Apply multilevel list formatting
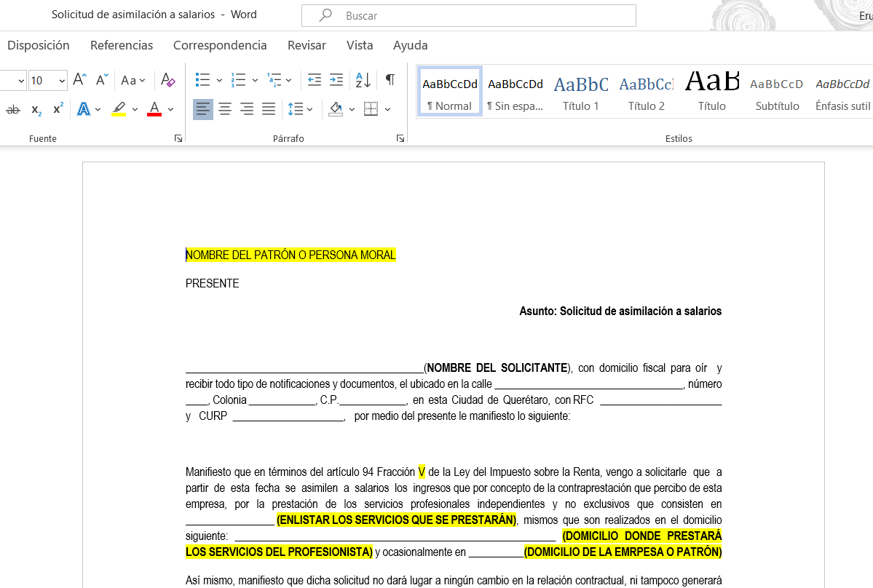Screen dimensions: 873x588 [274, 80]
